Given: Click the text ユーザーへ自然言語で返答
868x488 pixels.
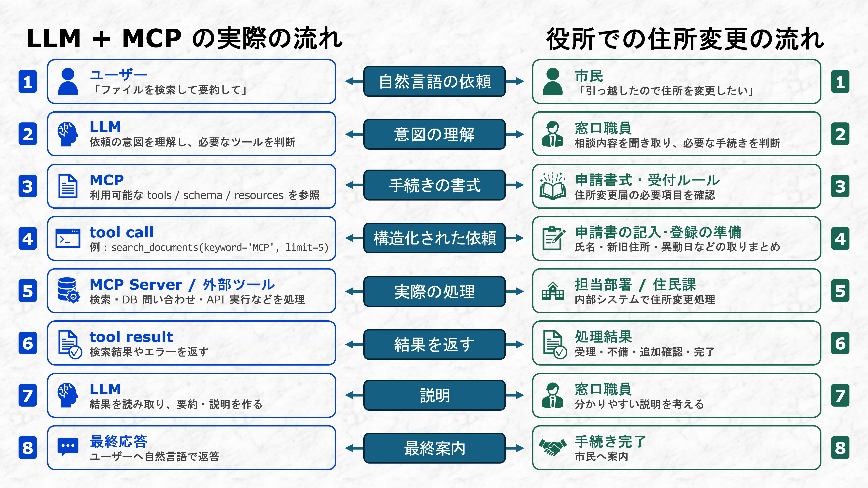Looking at the screenshot, I should [155, 457].
